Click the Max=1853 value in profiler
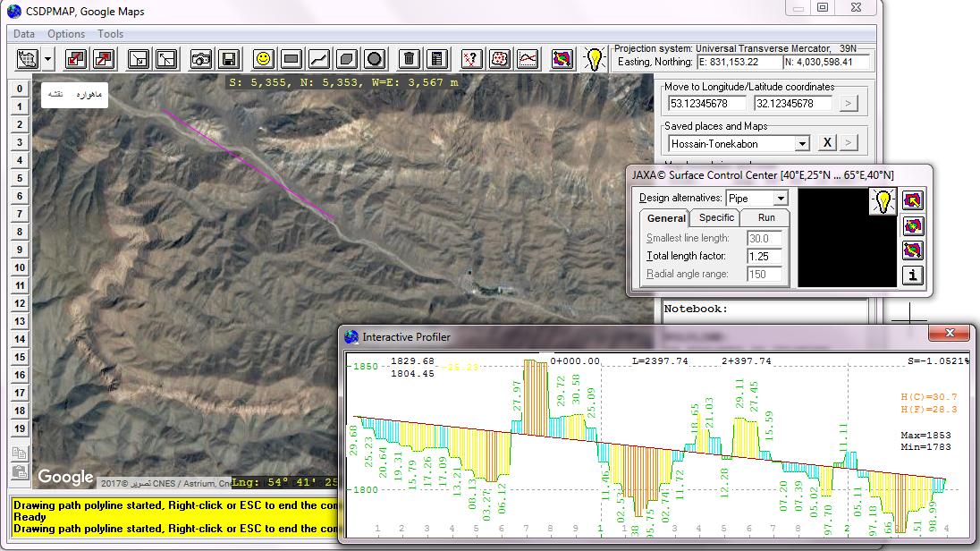This screenshot has height=551, width=980. [x=925, y=436]
